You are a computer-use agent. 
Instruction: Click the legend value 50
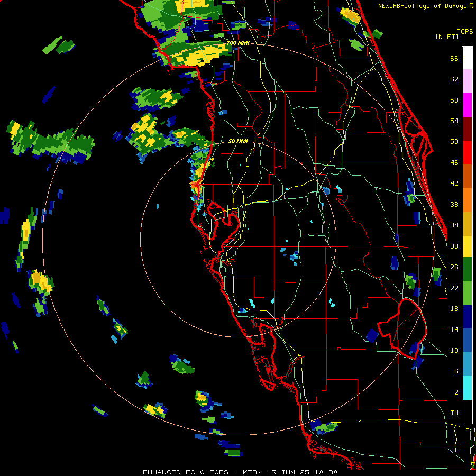pyautogui.click(x=454, y=141)
